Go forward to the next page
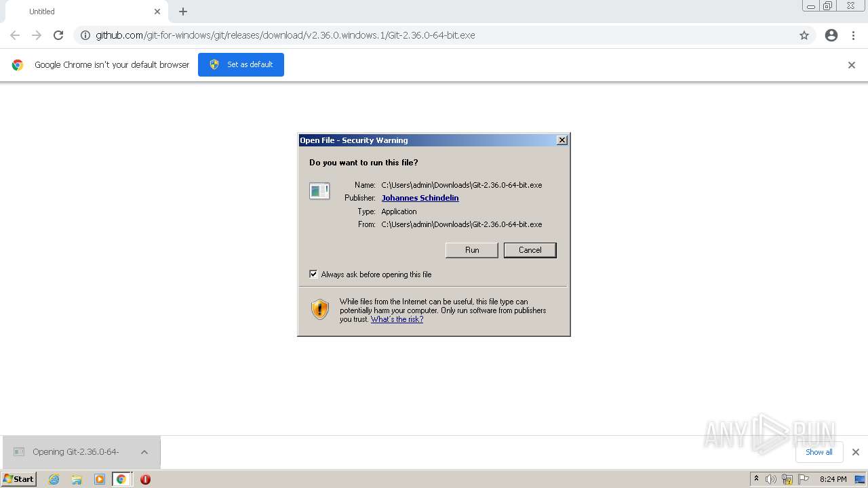The width and height of the screenshot is (868, 488). 37,35
